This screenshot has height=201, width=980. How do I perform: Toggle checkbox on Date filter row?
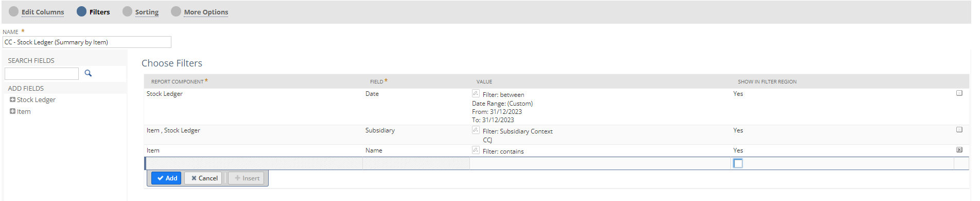[959, 93]
